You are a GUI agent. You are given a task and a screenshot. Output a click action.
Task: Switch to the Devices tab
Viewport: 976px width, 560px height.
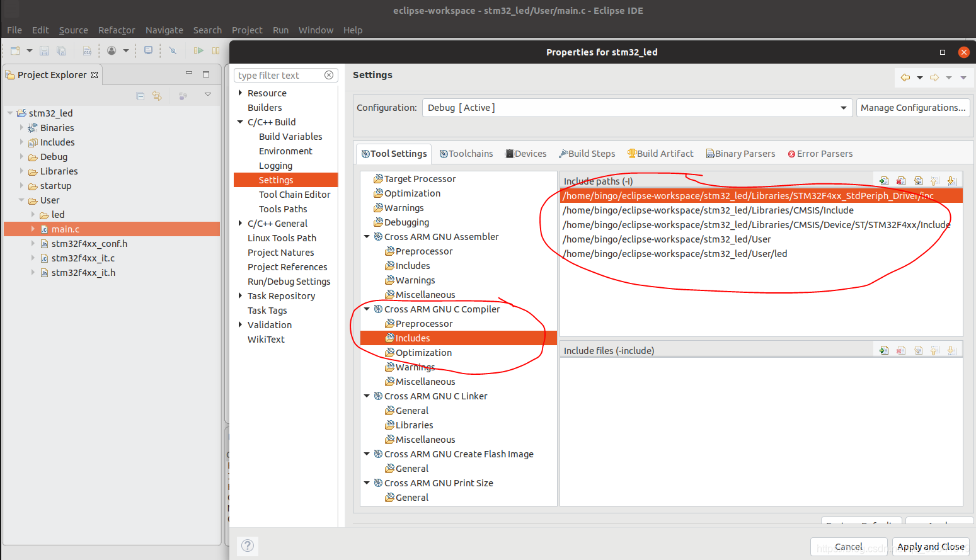click(x=526, y=154)
